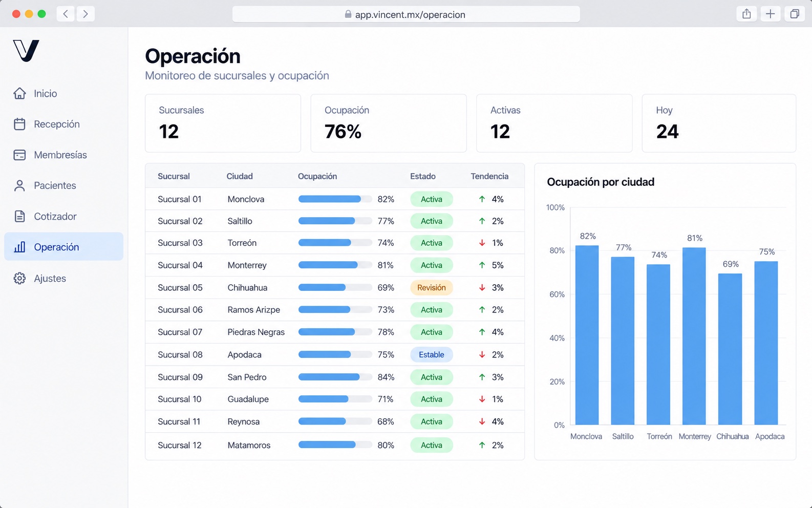Click the Ocupación por ciudad chart title

(601, 182)
